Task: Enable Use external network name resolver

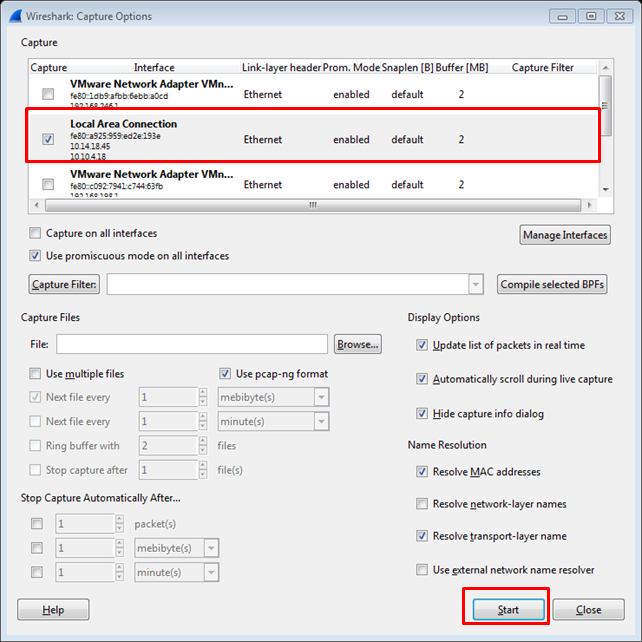Action: [x=422, y=570]
